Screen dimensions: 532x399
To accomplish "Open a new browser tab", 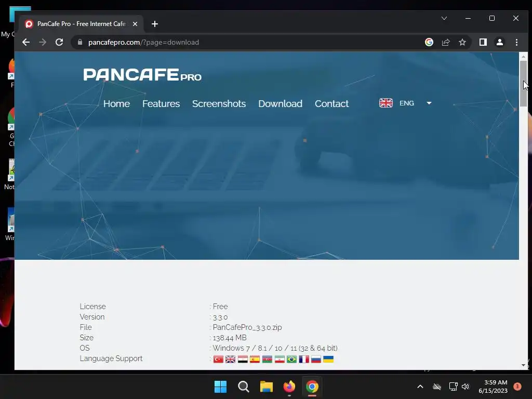I will (155, 24).
